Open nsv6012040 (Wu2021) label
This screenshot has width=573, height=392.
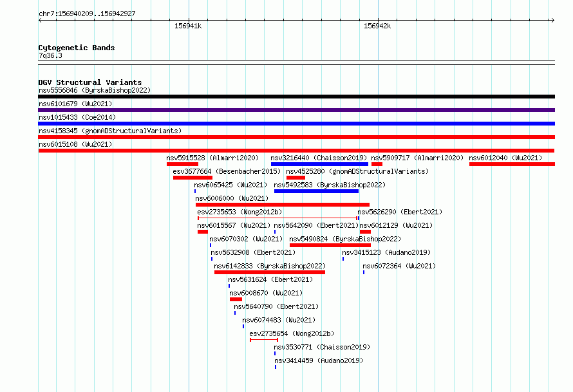point(505,158)
